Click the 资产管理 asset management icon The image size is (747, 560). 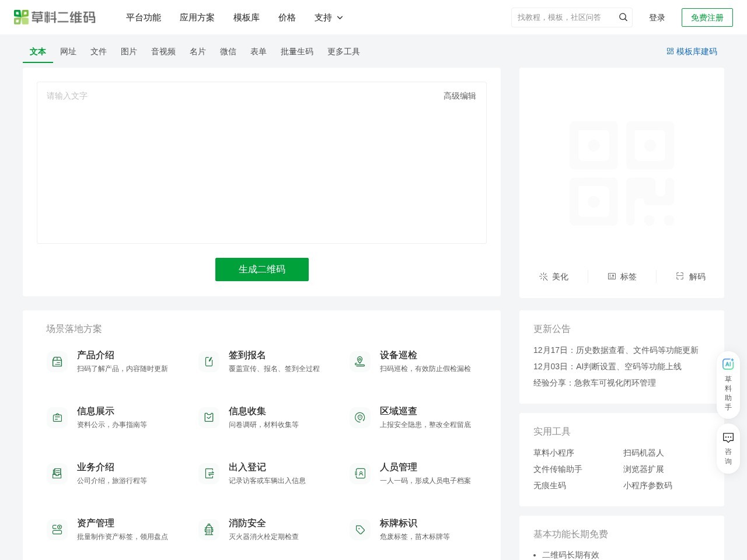click(57, 529)
